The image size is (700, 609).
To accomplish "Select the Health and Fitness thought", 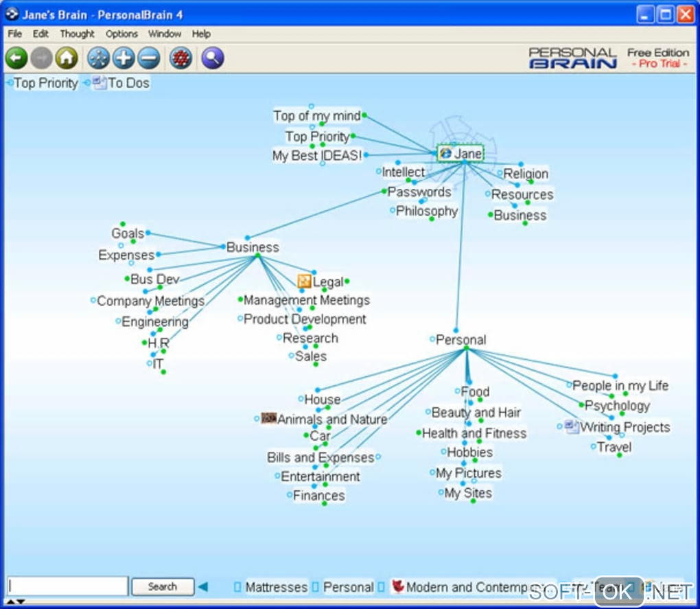I will tap(474, 433).
